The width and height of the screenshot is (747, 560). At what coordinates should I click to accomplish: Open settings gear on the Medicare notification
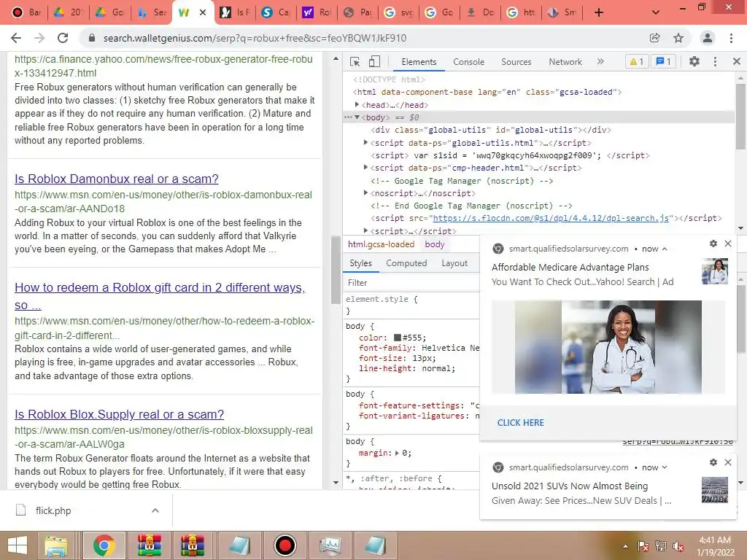coord(713,244)
